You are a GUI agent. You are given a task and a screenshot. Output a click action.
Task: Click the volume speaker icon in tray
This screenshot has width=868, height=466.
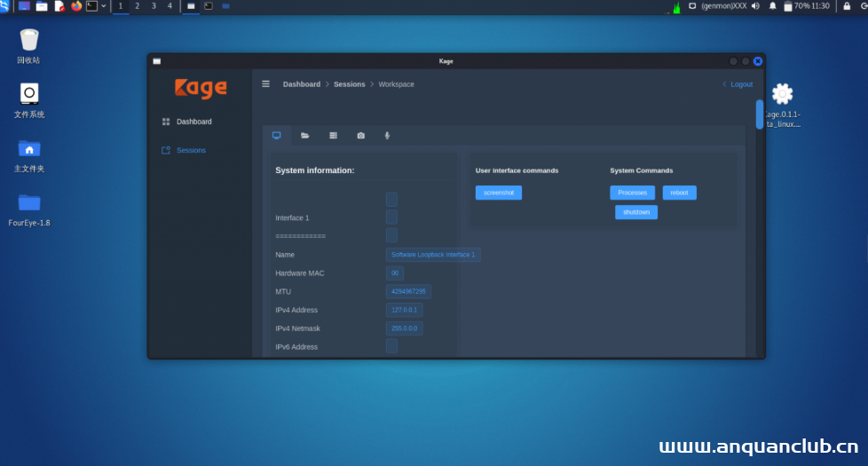click(x=755, y=6)
